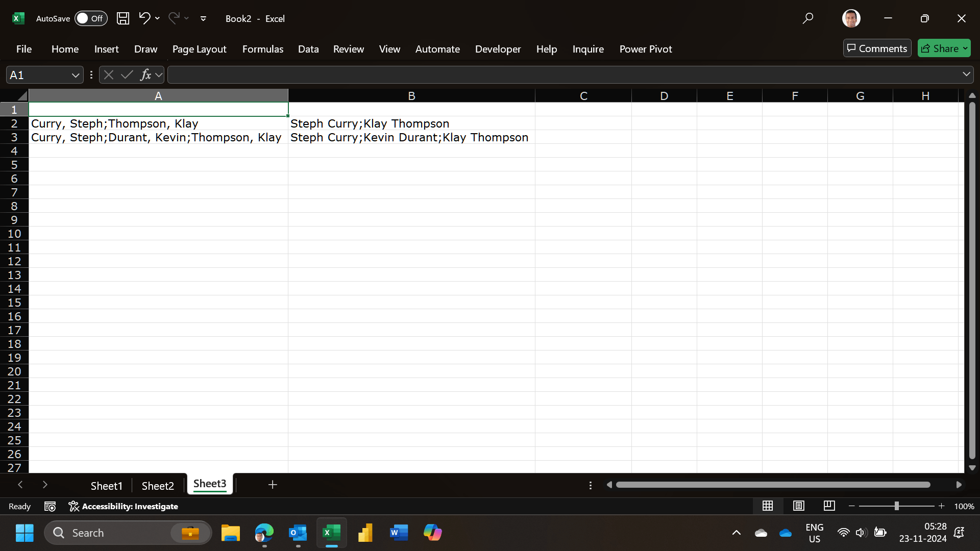Click the Save icon in title bar
Screen dimensions: 980x551
[x=122, y=18]
